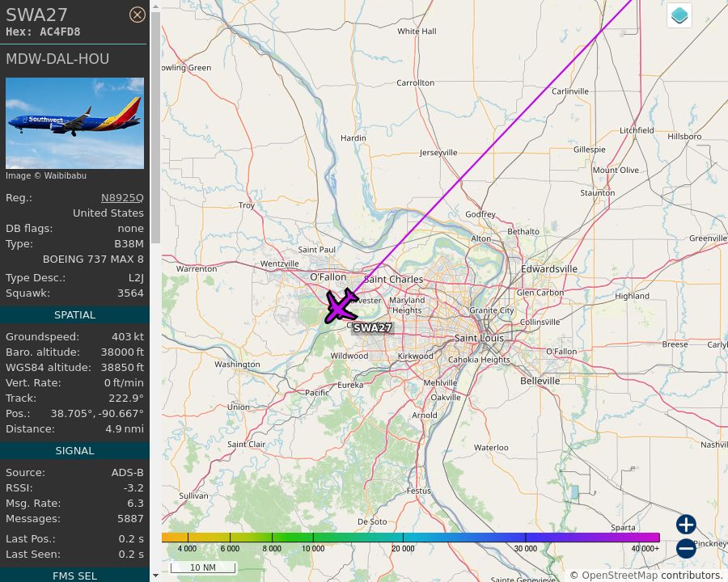The image size is (728, 582).
Task: Click the SIGNAL section header
Action: pos(74,451)
